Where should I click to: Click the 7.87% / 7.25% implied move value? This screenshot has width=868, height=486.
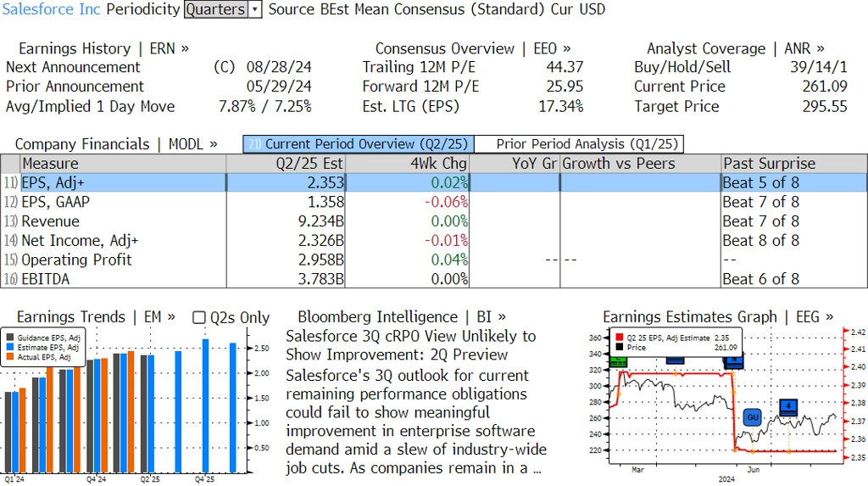click(x=264, y=106)
